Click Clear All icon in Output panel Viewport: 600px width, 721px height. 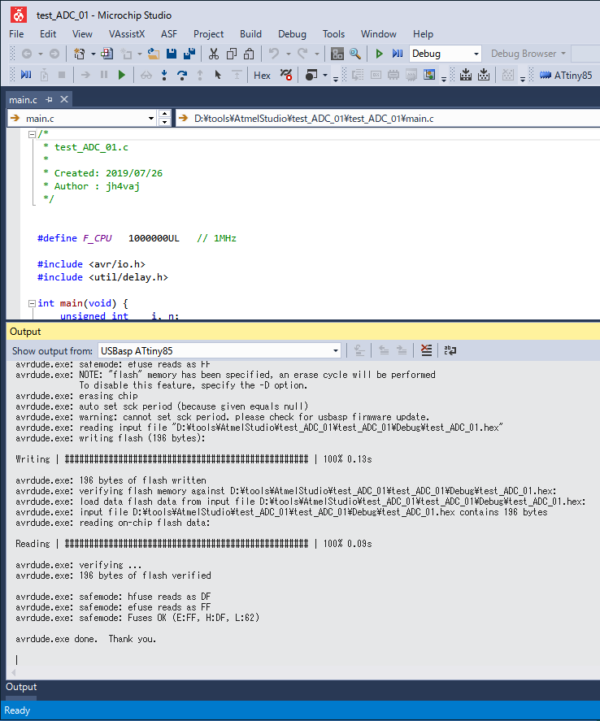click(x=427, y=351)
